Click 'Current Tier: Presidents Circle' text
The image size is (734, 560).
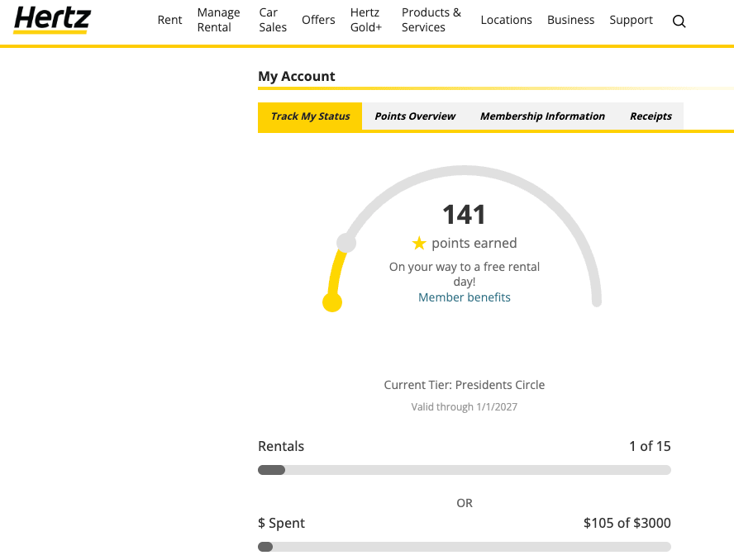464,385
